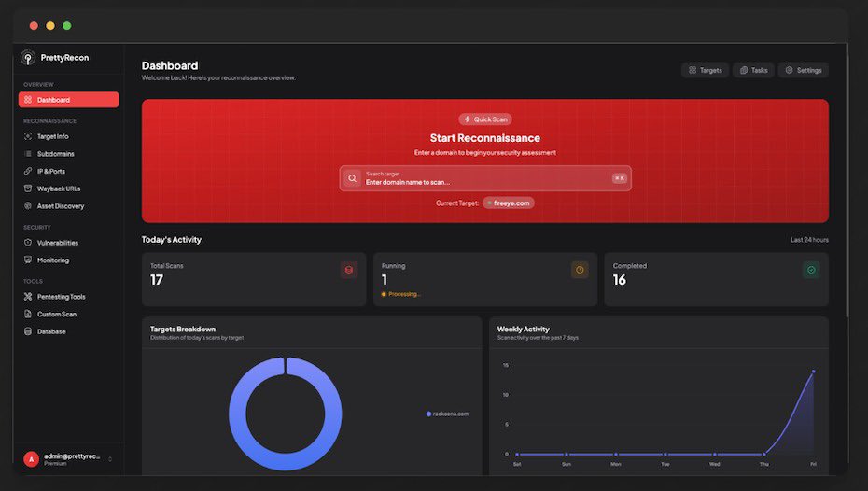
Task: Click the Asset Discovery globe icon
Action: tap(28, 206)
